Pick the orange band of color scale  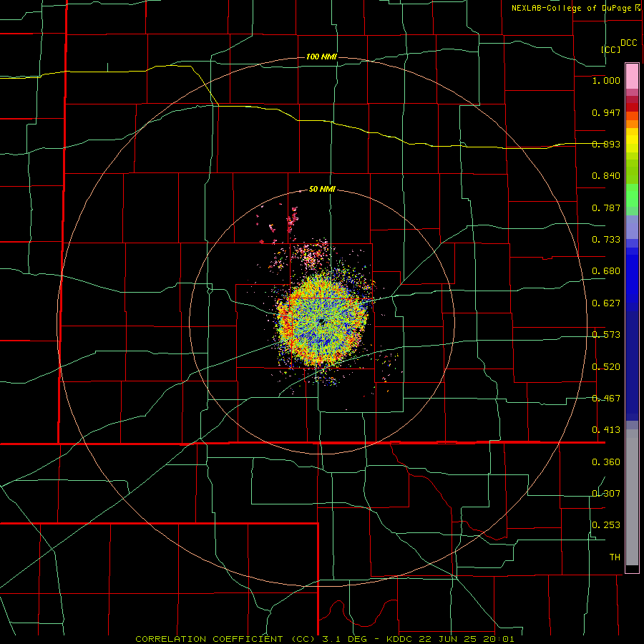tap(632, 124)
